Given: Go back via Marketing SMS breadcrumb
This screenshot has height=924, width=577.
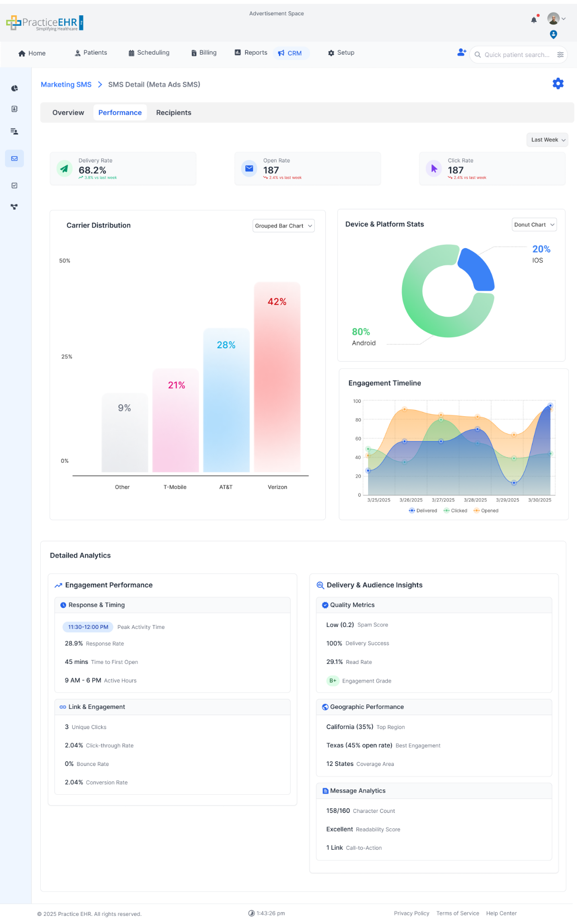Looking at the screenshot, I should [x=66, y=84].
